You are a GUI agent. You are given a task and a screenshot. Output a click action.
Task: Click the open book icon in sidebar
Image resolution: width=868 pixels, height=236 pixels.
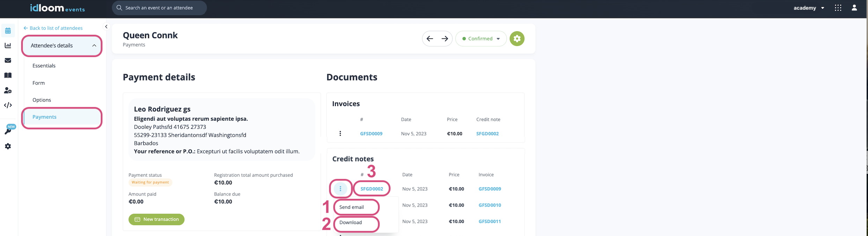(x=8, y=75)
